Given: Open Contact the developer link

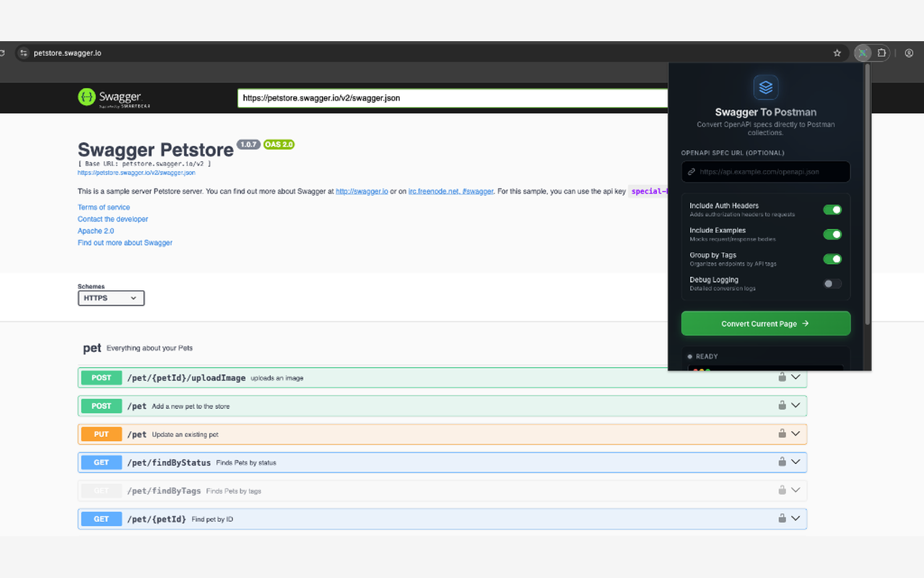Looking at the screenshot, I should (113, 219).
